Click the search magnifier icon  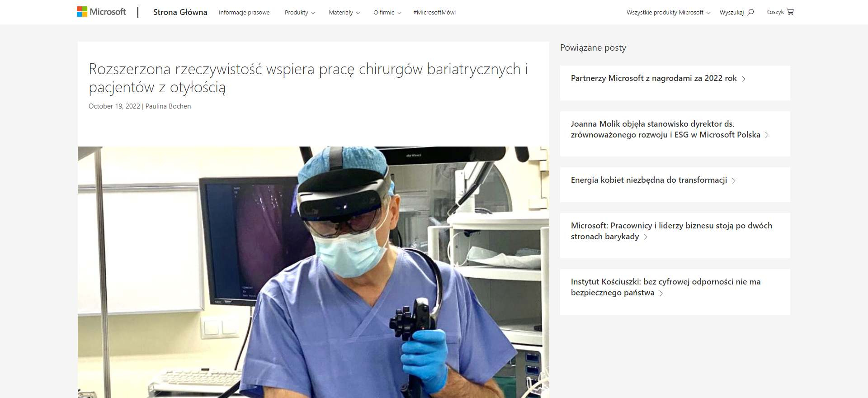point(750,12)
